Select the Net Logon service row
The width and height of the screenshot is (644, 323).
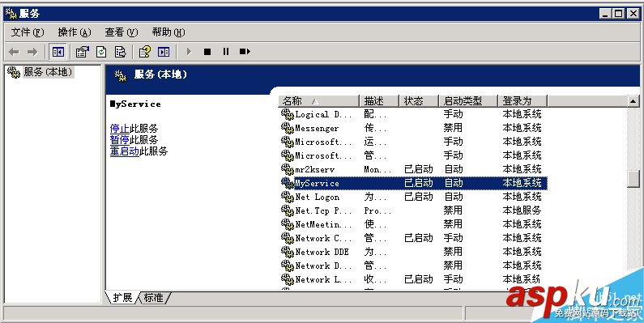tap(413, 196)
